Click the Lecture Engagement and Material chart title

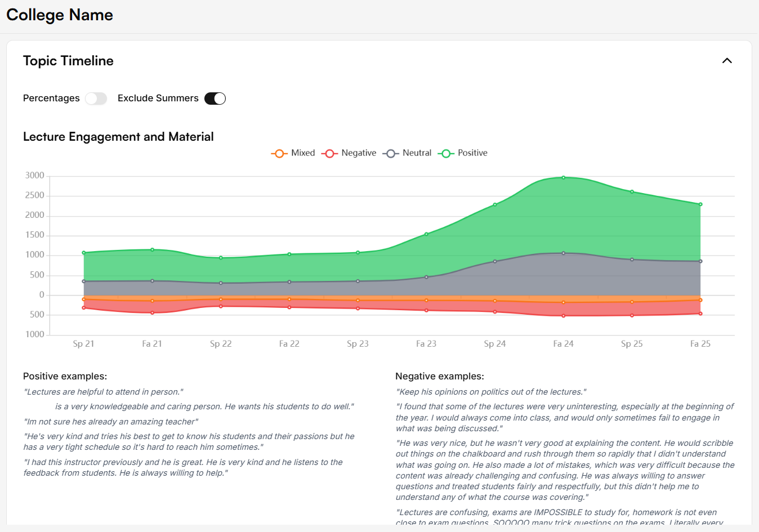pyautogui.click(x=118, y=136)
